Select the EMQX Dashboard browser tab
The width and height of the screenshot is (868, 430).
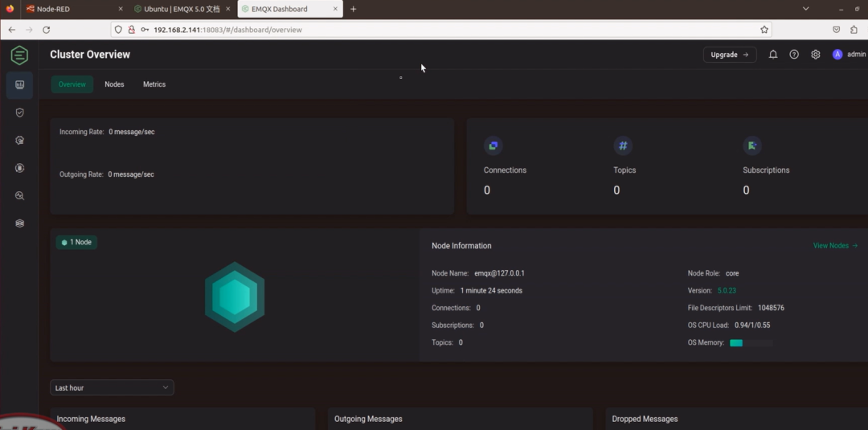pyautogui.click(x=290, y=9)
